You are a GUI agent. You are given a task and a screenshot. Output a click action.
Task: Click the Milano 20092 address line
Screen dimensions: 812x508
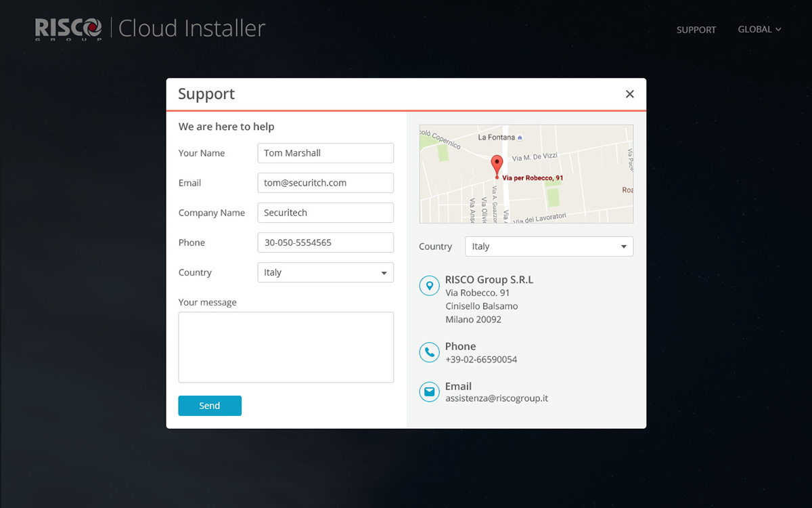click(474, 320)
